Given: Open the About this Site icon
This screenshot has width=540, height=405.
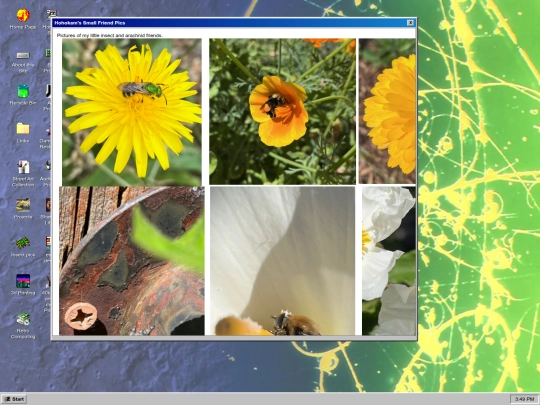Looking at the screenshot, I should 23,62.
